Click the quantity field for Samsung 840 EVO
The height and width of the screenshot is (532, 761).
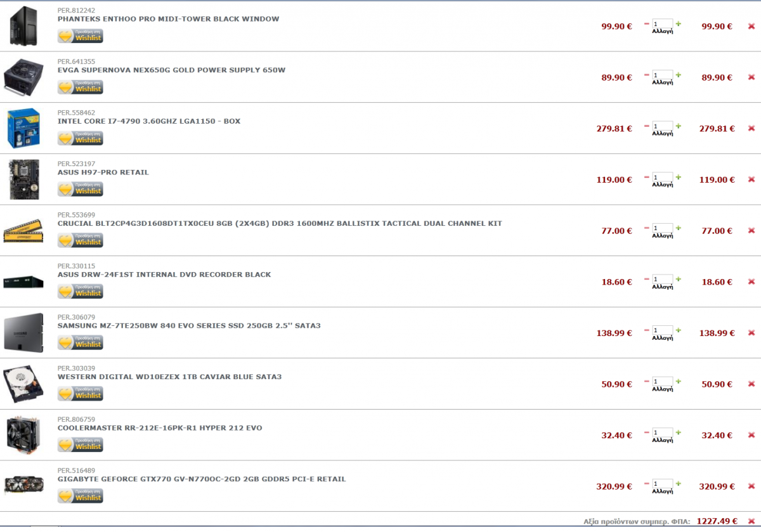[x=662, y=330]
